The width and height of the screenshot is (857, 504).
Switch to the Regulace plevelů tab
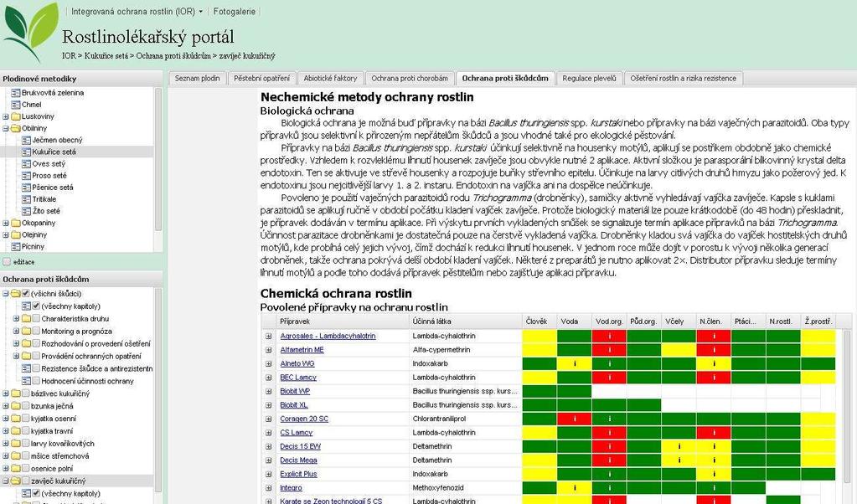pos(589,79)
